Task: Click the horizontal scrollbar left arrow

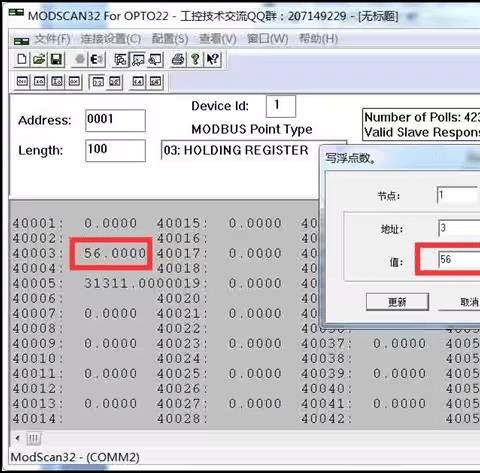Action: tap(18, 438)
